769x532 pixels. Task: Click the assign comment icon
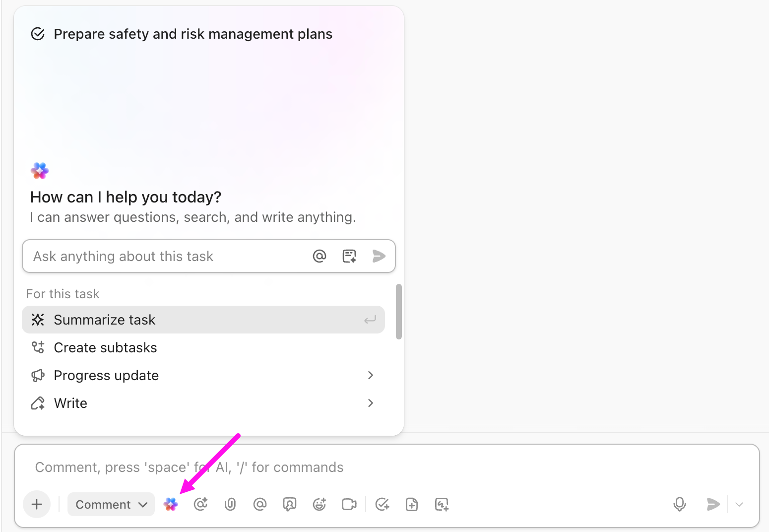290,504
